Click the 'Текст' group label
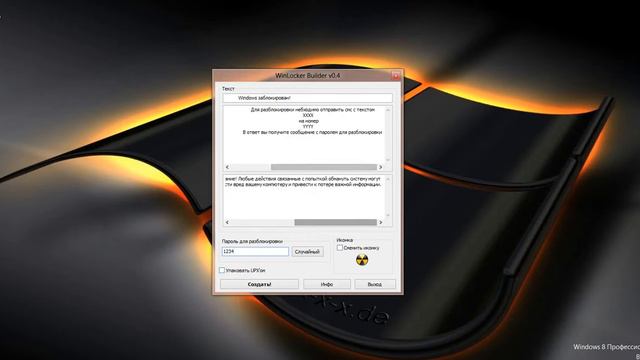 228,88
